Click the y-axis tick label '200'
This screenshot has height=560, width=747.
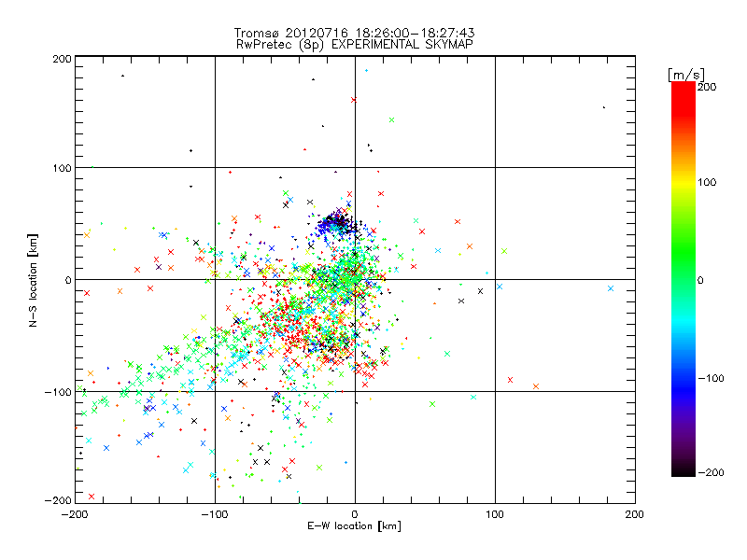(62, 59)
